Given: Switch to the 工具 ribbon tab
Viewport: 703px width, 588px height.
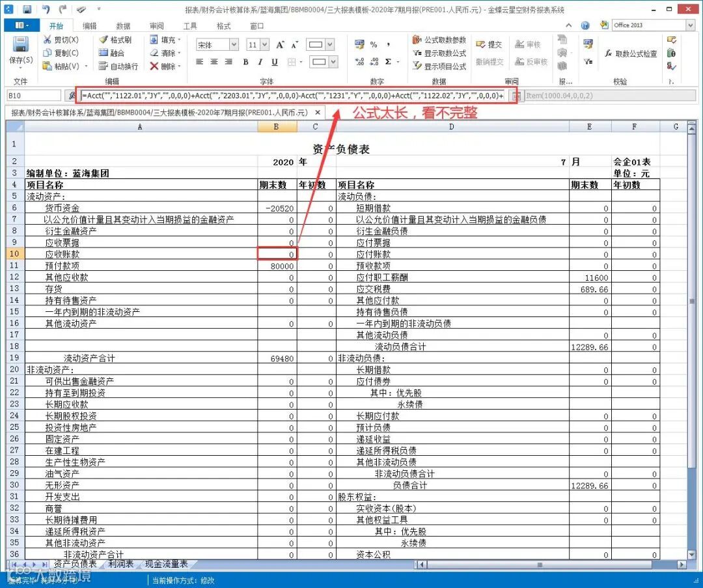Looking at the screenshot, I should tap(190, 26).
